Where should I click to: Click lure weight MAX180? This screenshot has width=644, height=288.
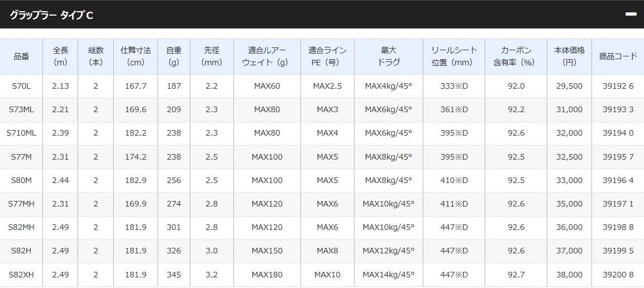point(267,275)
